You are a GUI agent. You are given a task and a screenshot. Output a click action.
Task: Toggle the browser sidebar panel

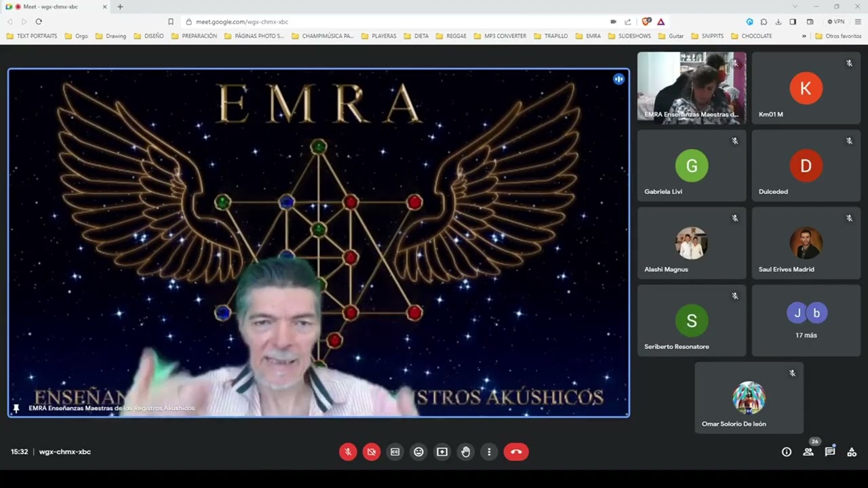(793, 22)
